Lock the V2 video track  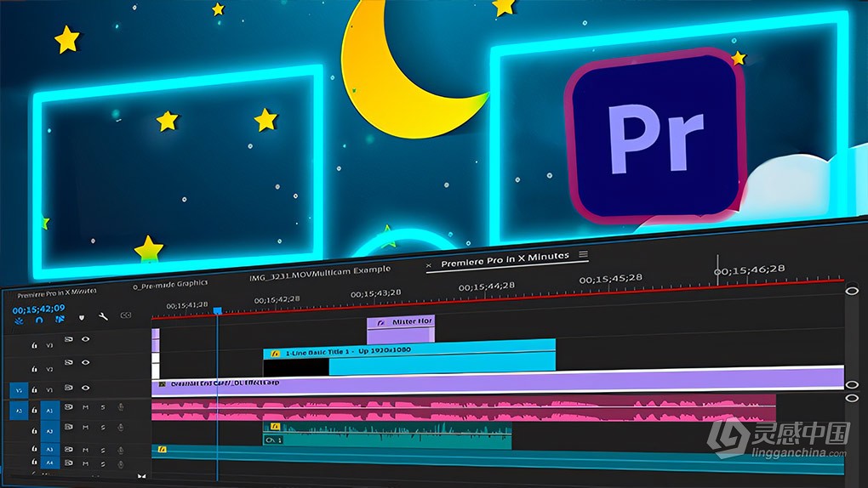pyautogui.click(x=34, y=369)
